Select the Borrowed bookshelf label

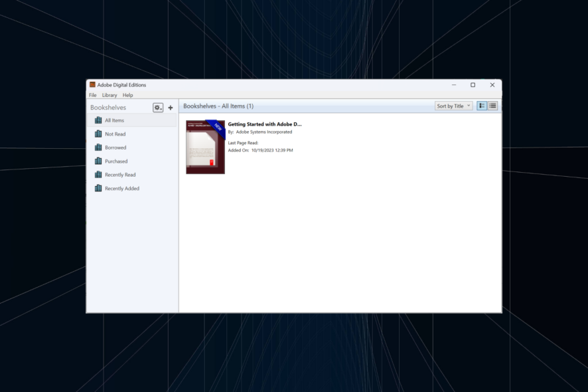[115, 147]
